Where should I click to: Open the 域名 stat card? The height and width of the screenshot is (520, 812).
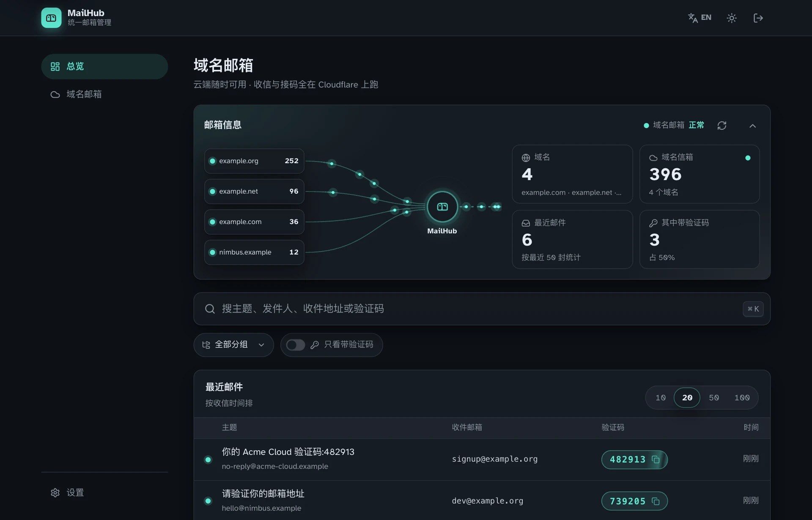pos(572,174)
